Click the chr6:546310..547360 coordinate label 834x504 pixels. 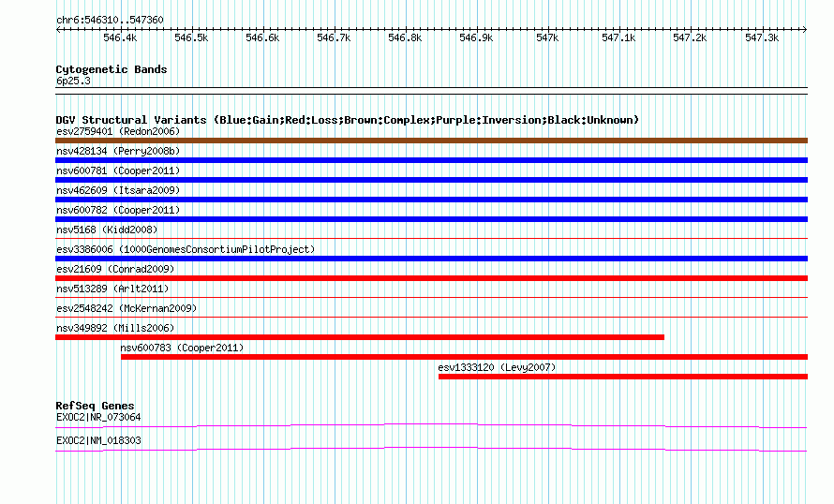click(110, 21)
